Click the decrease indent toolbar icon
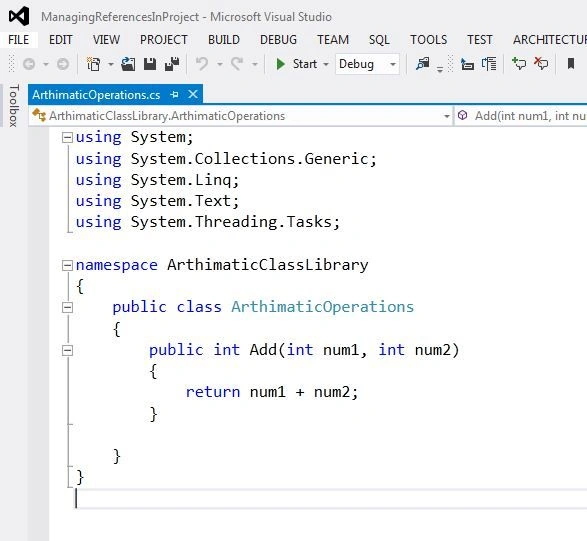 (467, 64)
